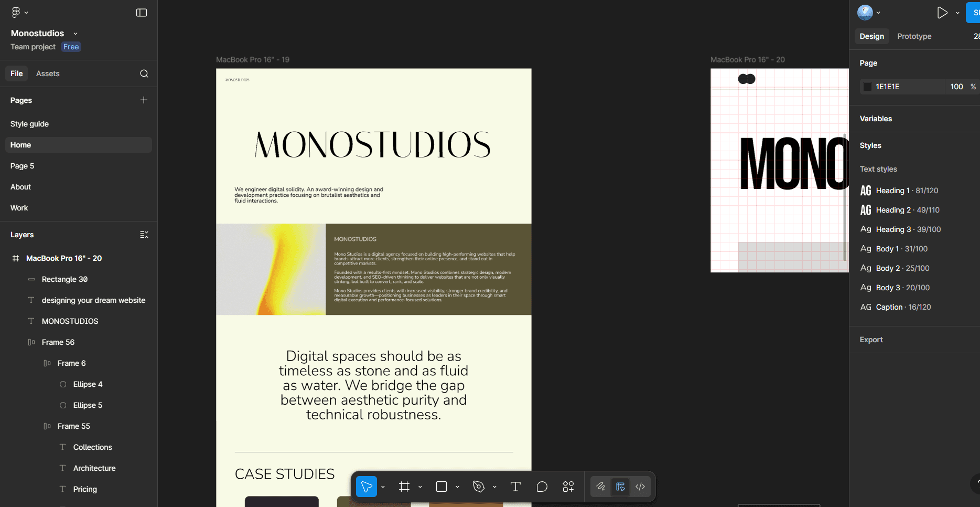Viewport: 980px width, 507px height.
Task: Select the Move tool in toolbar
Action: pos(367,487)
